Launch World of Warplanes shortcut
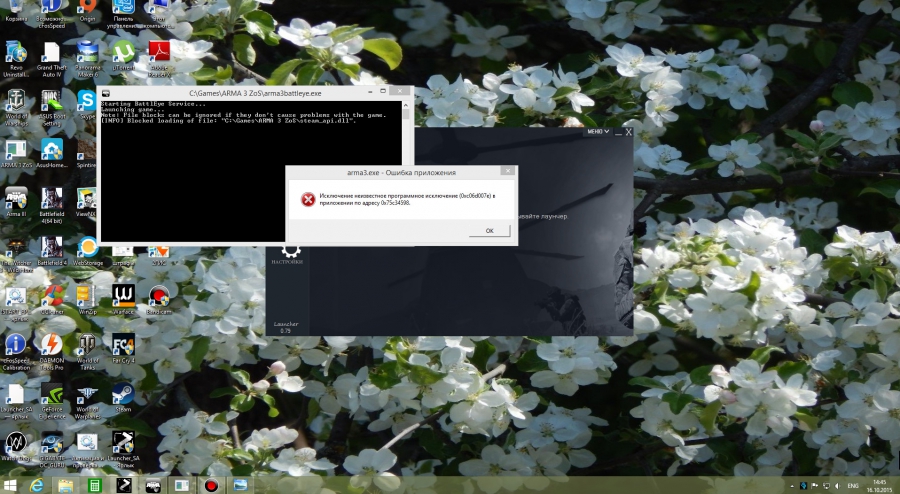The image size is (900, 494). tap(87, 402)
